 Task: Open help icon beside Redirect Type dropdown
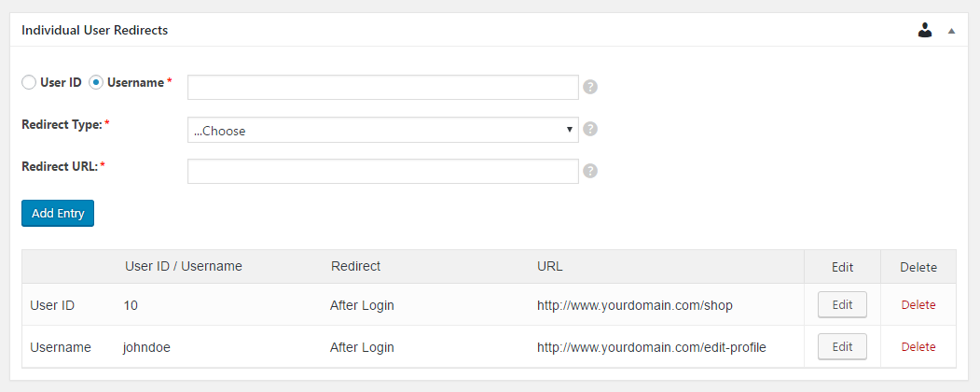[590, 129]
